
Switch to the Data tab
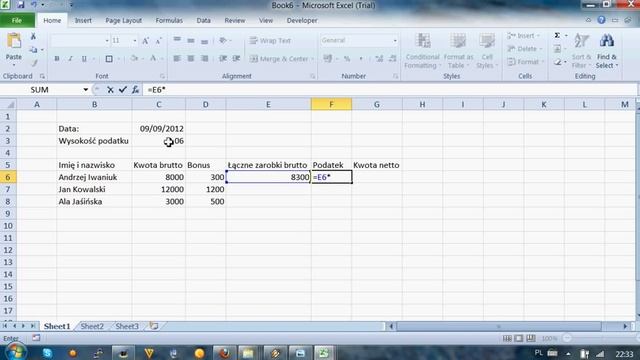[203, 20]
